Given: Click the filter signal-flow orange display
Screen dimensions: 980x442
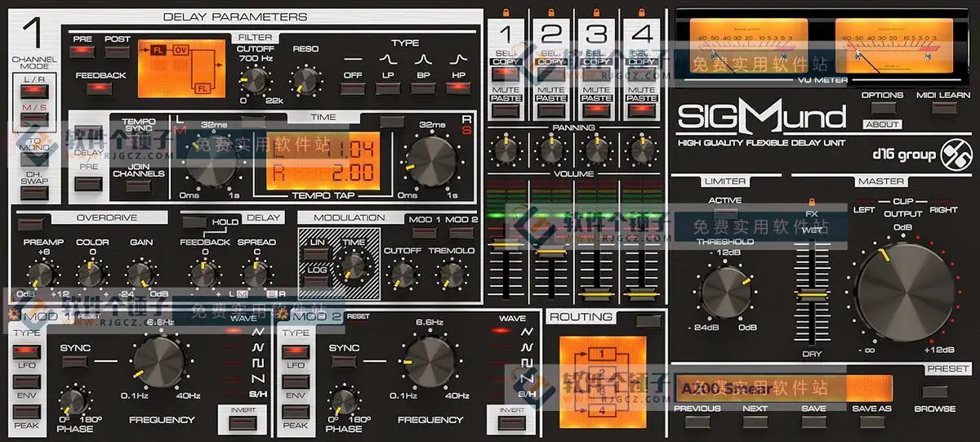Looking at the screenshot, I should (181, 68).
